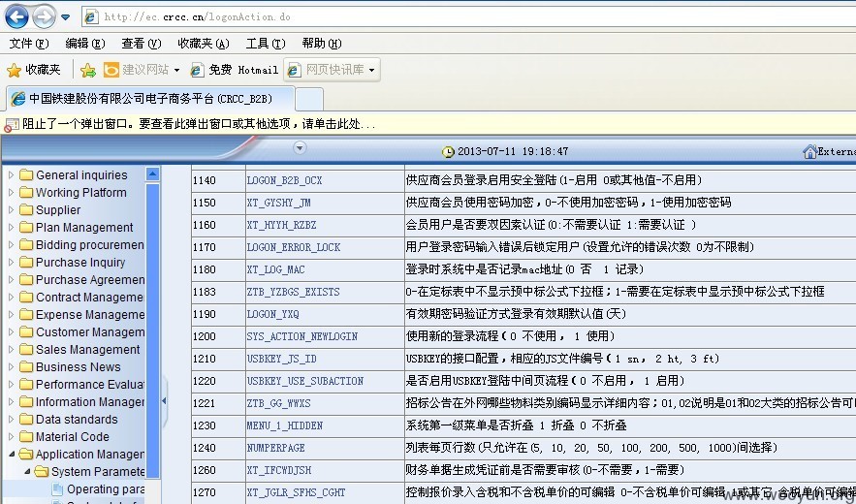The width and height of the screenshot is (856, 504).
Task: Click the add-to-favorites-bar star icon
Action: tap(88, 70)
